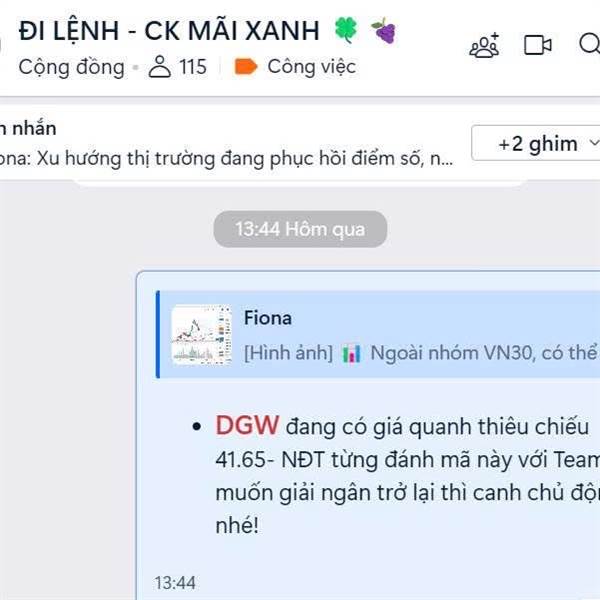Click the orange Công việc tag icon
600x600 pixels.
point(245,67)
